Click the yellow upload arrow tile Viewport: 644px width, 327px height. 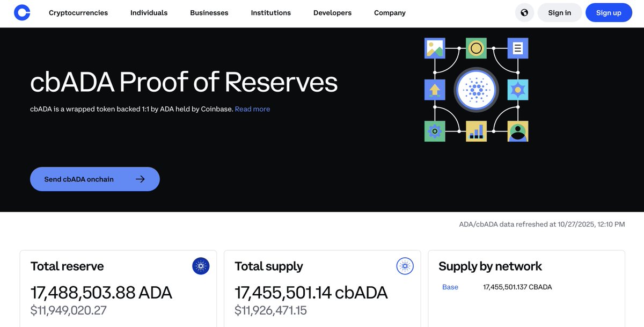[x=435, y=90]
